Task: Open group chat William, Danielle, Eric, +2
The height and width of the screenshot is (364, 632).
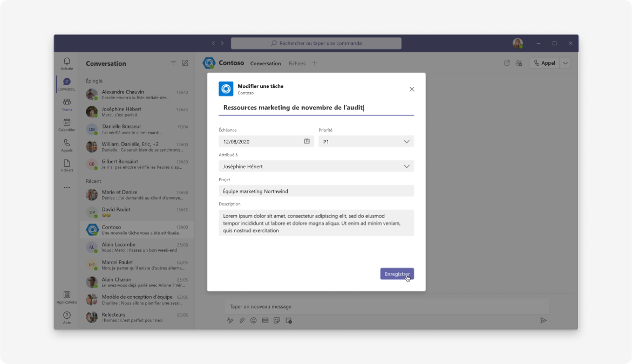Action: (137, 147)
